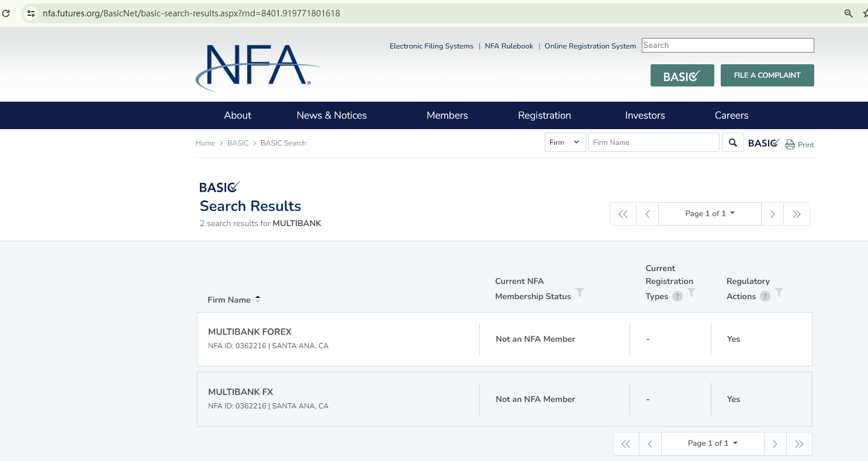Open the MULTIBANK FOREX result
This screenshot has height=461, width=868.
(250, 332)
